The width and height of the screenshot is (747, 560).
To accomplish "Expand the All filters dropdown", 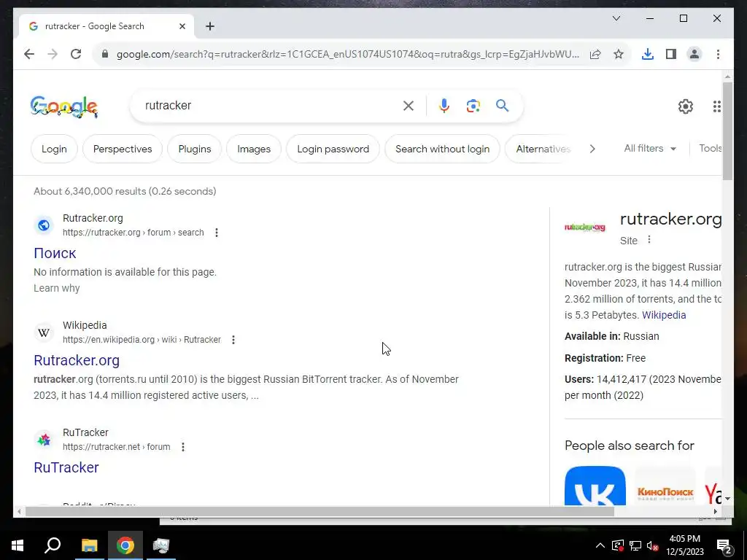I will tap(650, 149).
